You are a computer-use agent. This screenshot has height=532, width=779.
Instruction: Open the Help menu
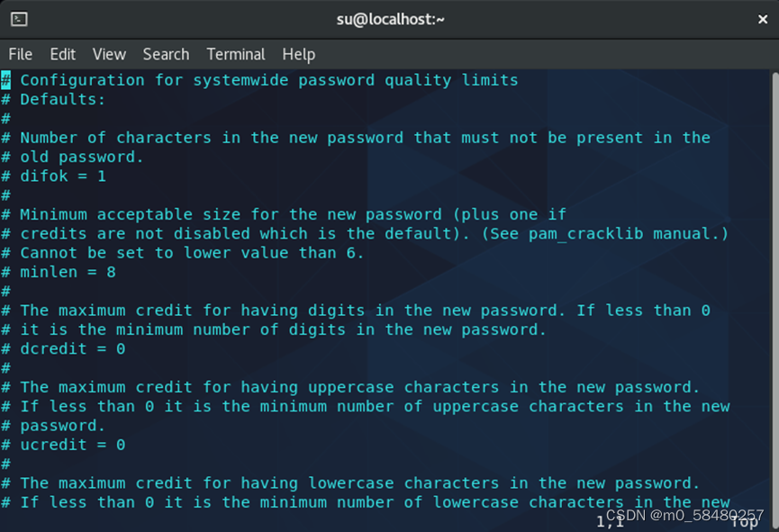(298, 54)
